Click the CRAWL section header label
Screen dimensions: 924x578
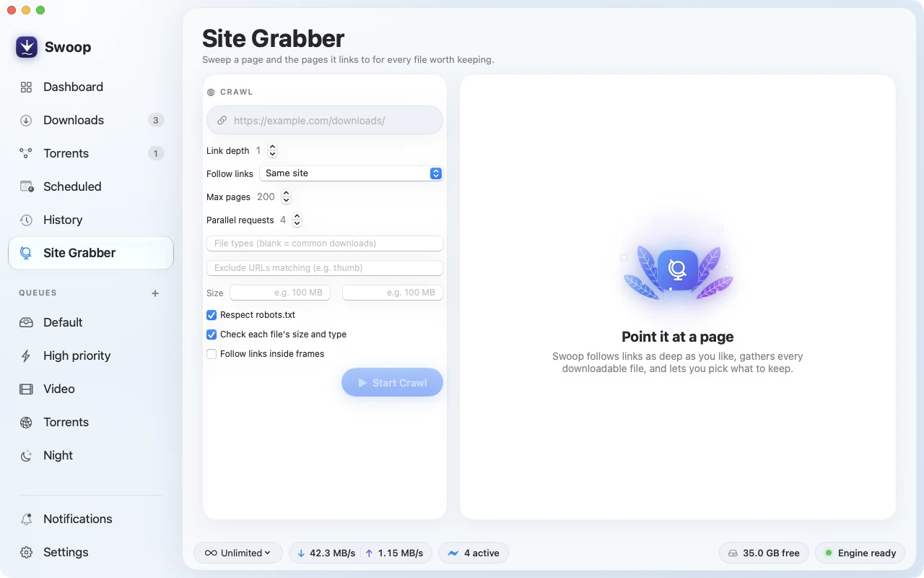click(237, 92)
